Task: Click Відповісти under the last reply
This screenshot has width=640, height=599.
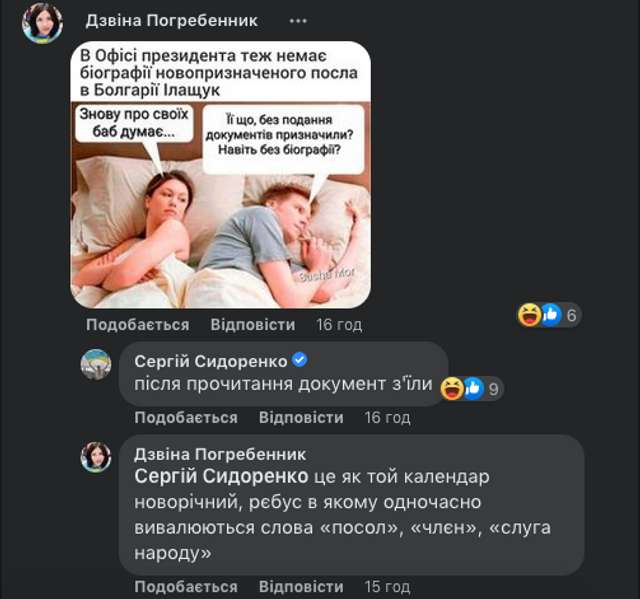Action: coord(301,587)
